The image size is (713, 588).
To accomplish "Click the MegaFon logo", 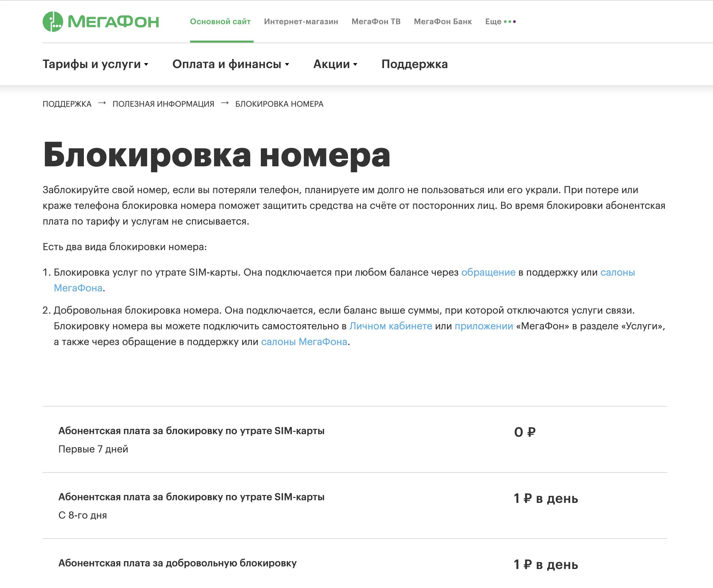I will [101, 22].
